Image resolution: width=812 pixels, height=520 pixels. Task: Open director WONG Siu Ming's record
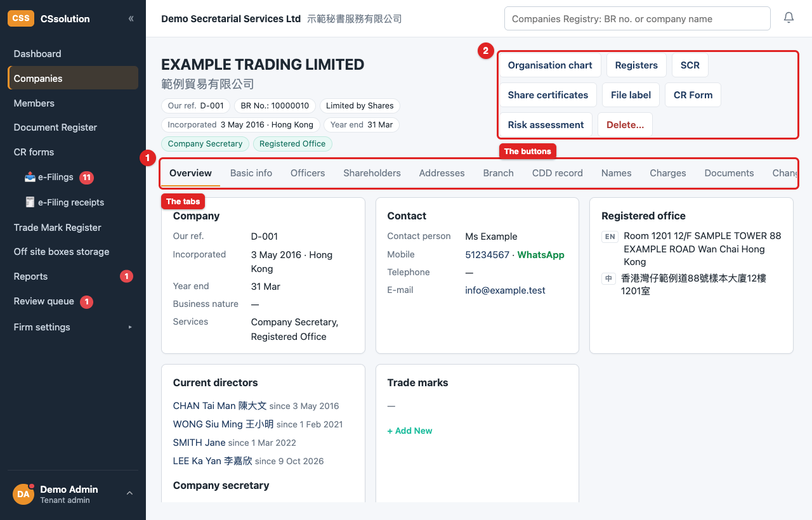point(223,424)
